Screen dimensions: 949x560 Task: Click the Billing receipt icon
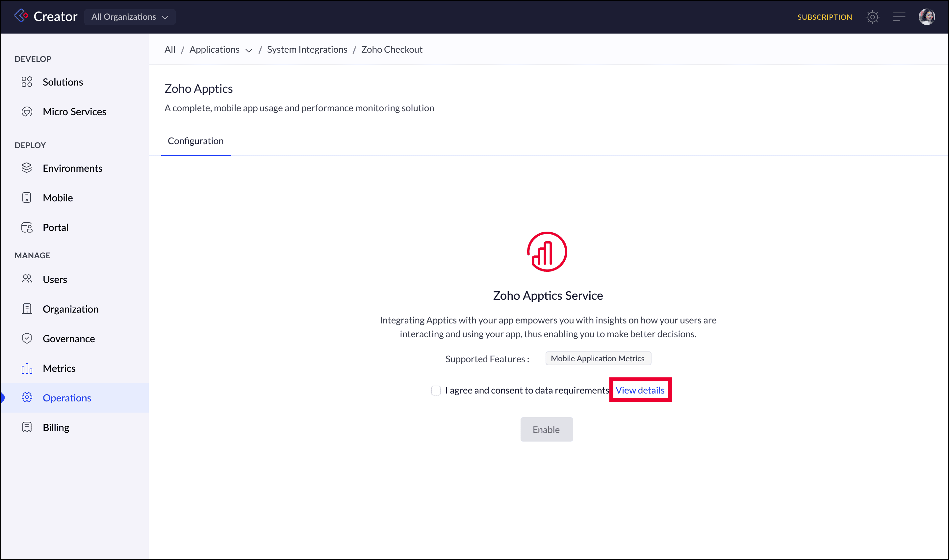tap(27, 427)
